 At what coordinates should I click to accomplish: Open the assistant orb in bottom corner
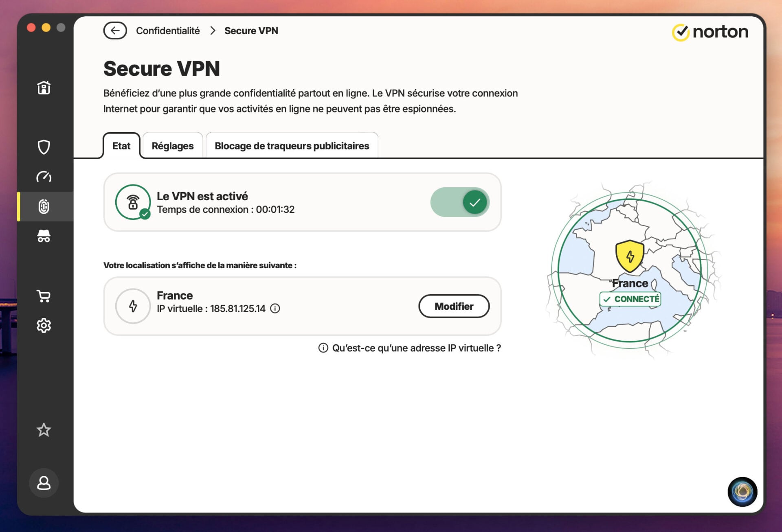742,492
